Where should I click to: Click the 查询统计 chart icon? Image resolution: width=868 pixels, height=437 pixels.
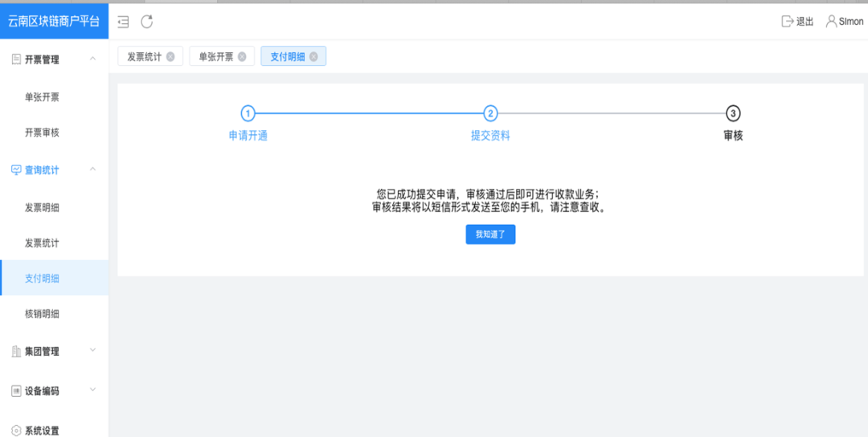[x=16, y=169]
